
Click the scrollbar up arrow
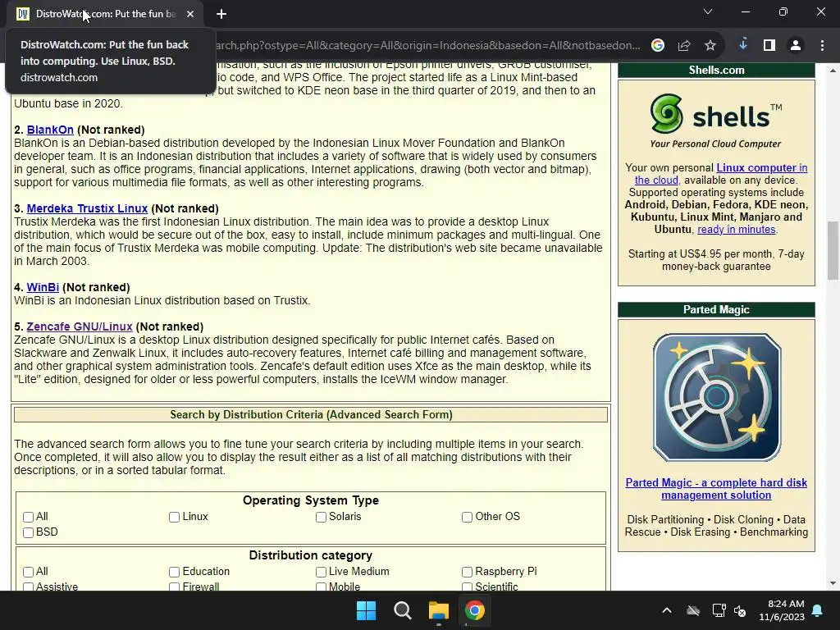coord(833,71)
